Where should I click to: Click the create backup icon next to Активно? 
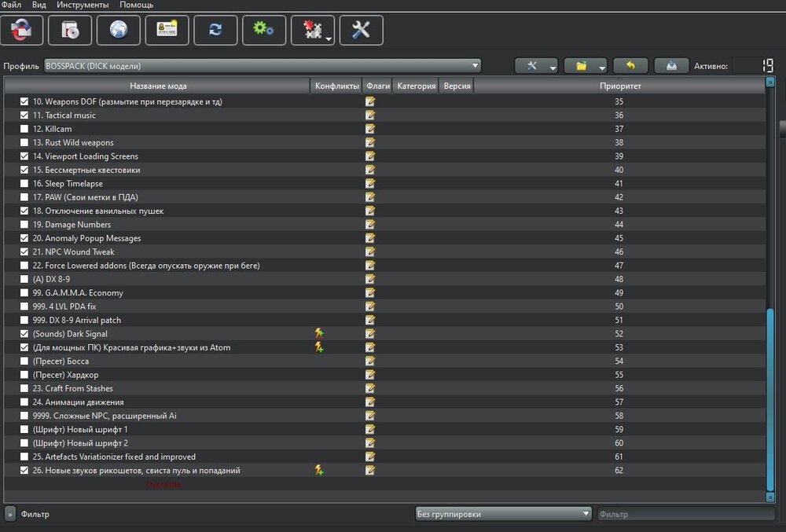[x=671, y=66]
